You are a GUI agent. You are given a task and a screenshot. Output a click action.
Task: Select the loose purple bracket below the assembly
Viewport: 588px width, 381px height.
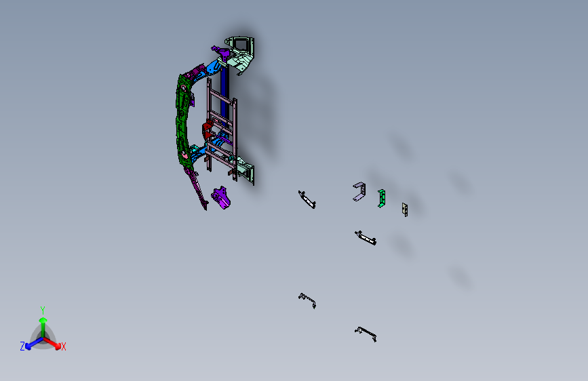click(x=221, y=198)
